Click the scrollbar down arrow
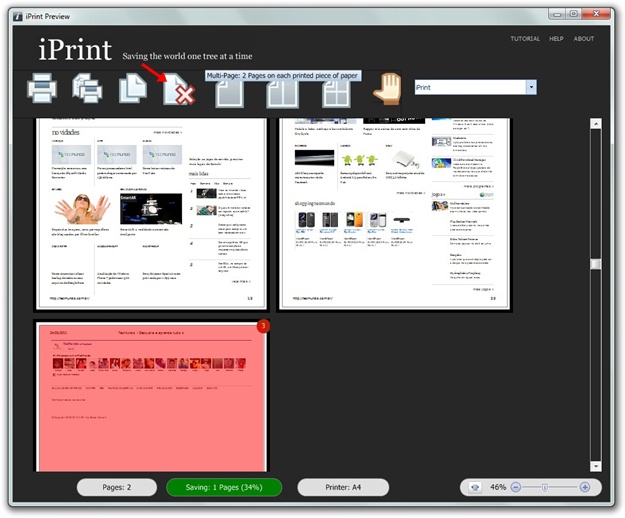Screen dimensions: 625x518 pyautogui.click(x=596, y=466)
